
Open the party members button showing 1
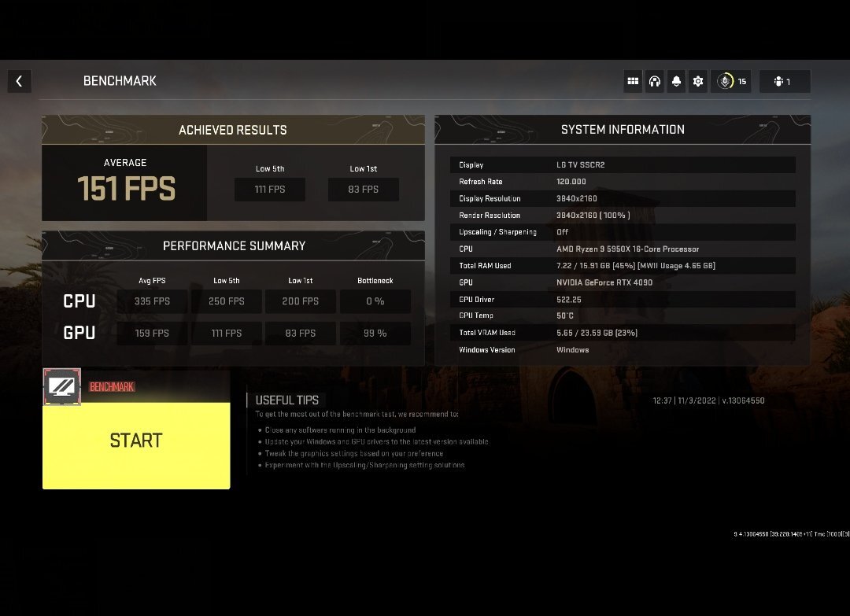[x=785, y=81]
